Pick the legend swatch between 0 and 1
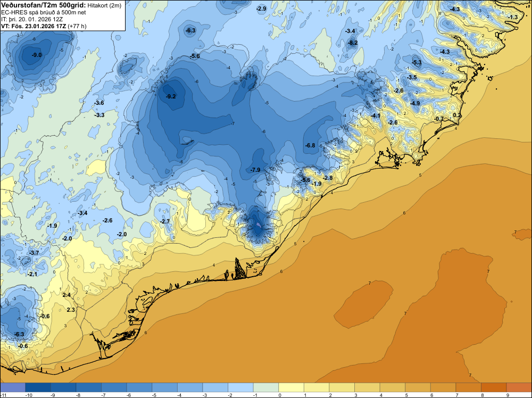This screenshot has width=532, height=398. 292,387
